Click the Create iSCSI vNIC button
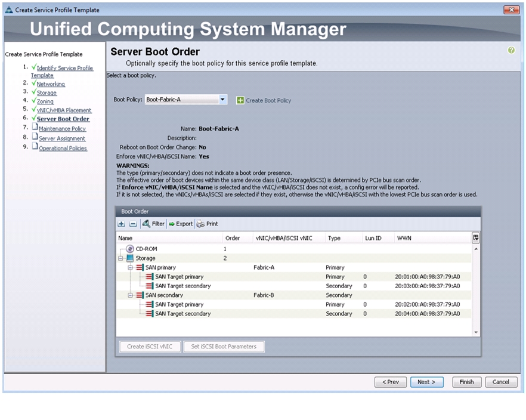The image size is (526, 420). [x=150, y=347]
